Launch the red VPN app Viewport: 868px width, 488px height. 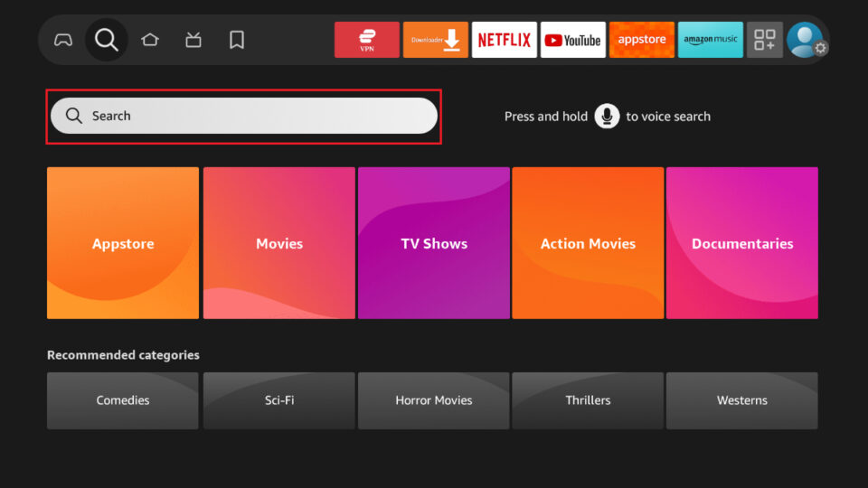tap(366, 40)
